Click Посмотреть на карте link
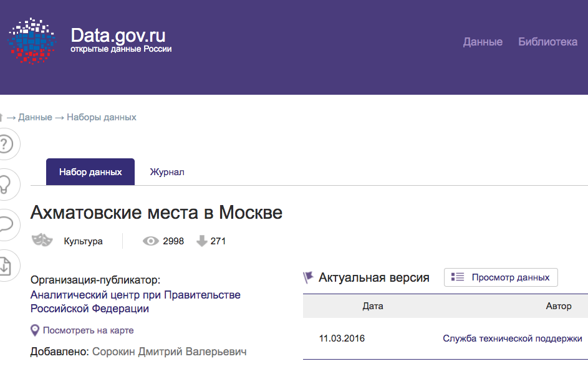The image size is (588, 369). click(88, 330)
